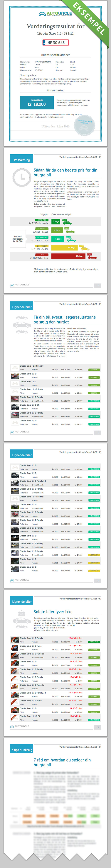Click the HF 30 645 license plate field

point(55,43)
